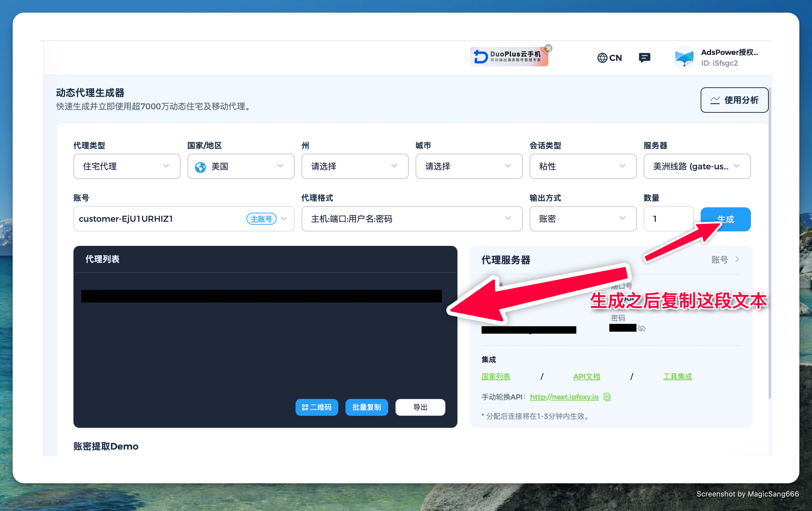812x511 pixels.
Task: Toggle the password visibility eye icon
Action: click(x=641, y=328)
